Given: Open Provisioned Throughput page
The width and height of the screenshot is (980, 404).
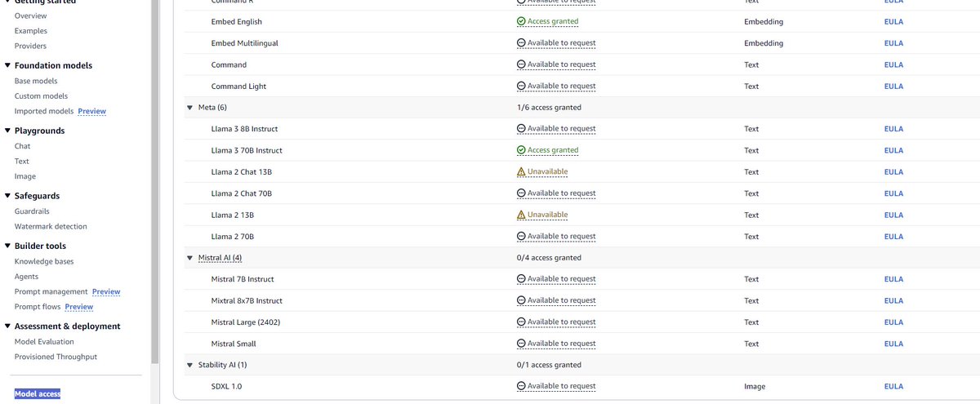Looking at the screenshot, I should tap(56, 357).
